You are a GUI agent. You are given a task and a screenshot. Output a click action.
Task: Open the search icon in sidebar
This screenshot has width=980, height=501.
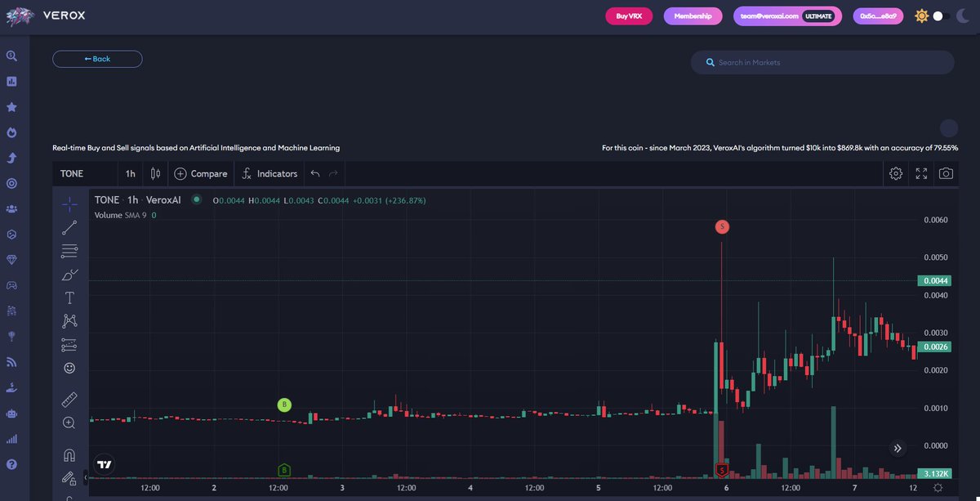(11, 56)
